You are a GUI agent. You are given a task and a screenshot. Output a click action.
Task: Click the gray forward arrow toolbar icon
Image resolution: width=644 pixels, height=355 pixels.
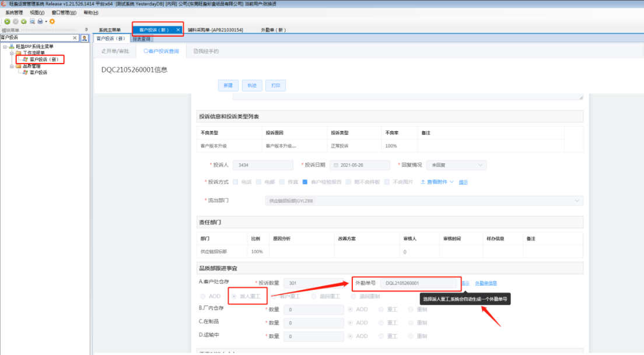[16, 22]
